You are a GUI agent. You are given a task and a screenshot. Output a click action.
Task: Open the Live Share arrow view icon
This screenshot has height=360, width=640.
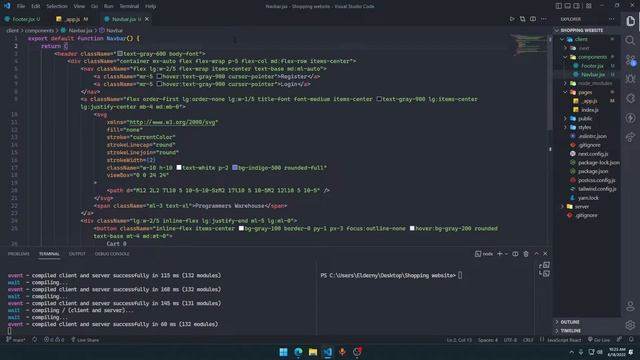click(631, 138)
